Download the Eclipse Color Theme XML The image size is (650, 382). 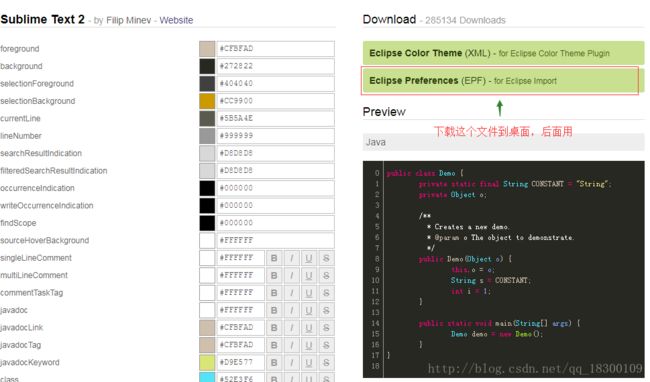pyautogui.click(x=503, y=53)
